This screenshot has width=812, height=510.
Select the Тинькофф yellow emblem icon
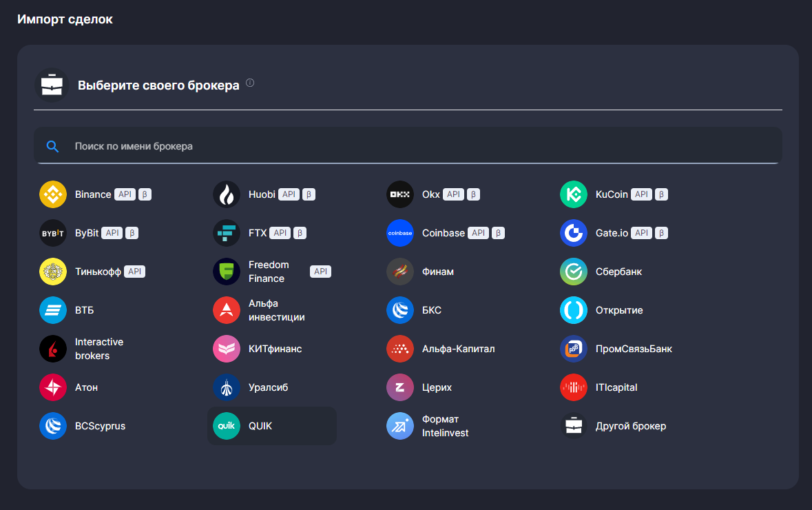tap(53, 272)
